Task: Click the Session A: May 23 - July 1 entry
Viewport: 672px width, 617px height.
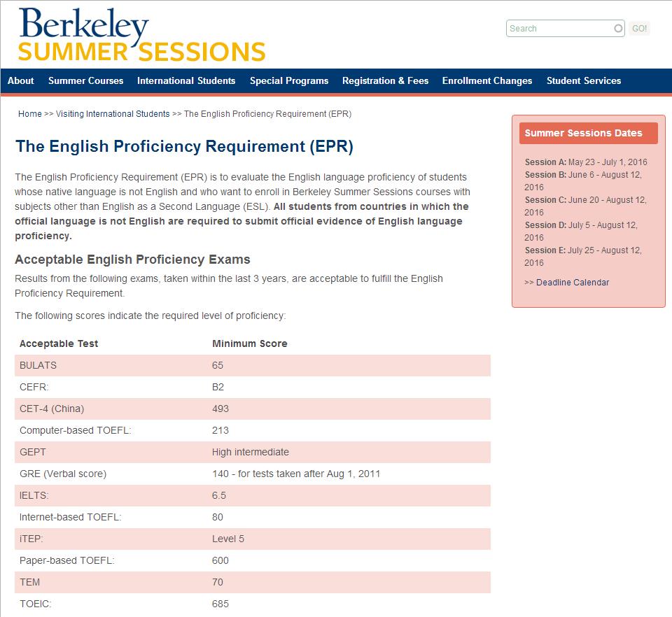Action: pos(586,162)
